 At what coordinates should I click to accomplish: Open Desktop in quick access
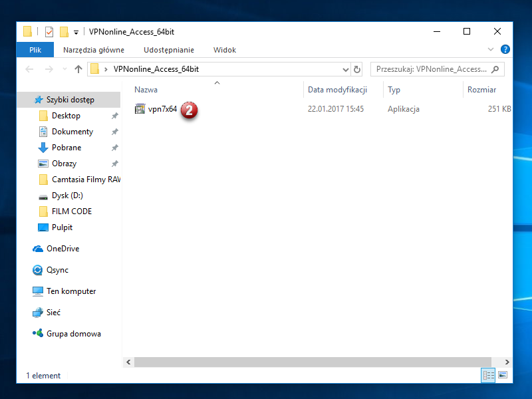66,116
